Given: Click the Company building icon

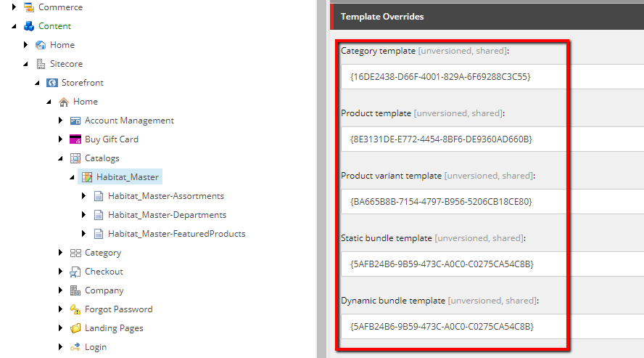Looking at the screenshot, I should click(x=75, y=290).
